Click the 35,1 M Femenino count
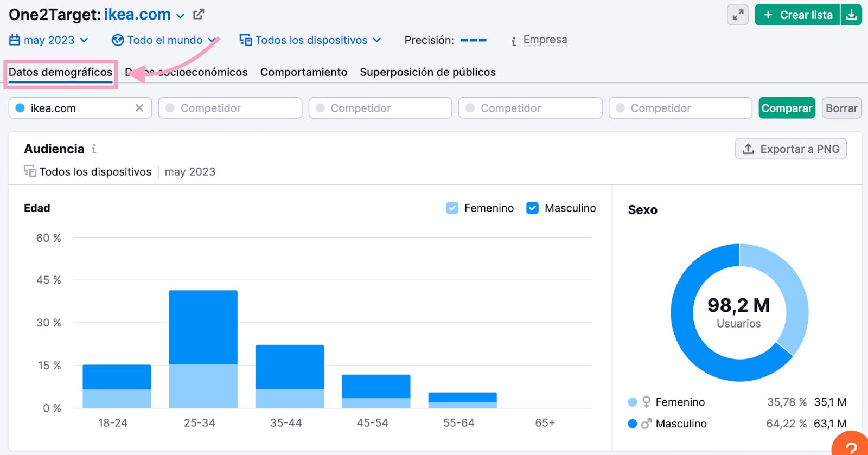This screenshot has width=868, height=455. coord(830,402)
